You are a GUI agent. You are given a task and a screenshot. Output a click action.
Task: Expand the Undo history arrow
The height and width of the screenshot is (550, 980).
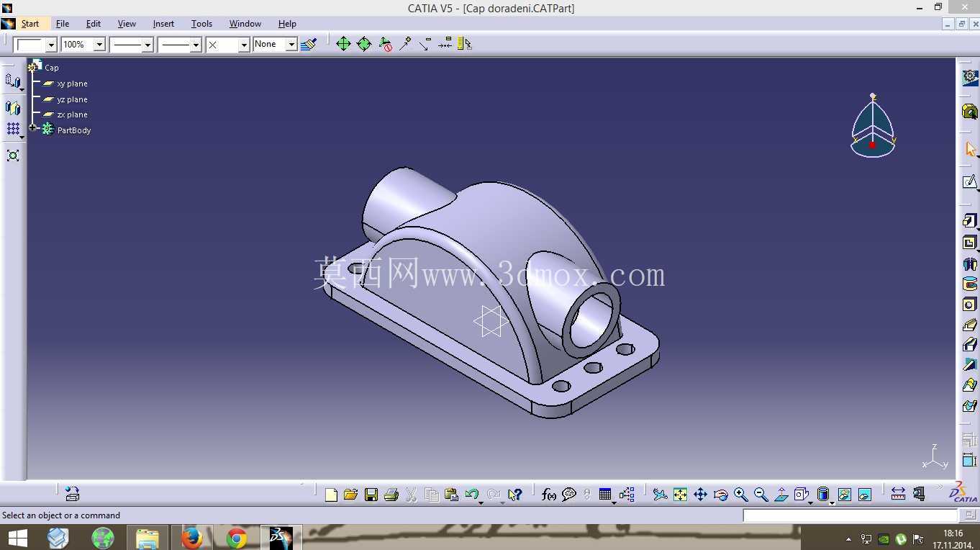point(481,502)
